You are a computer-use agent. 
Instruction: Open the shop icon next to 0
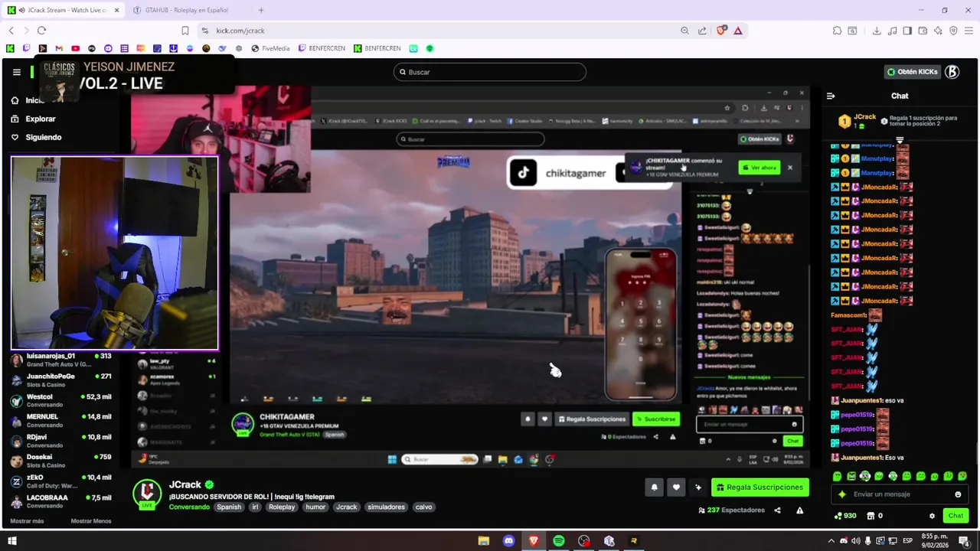(x=871, y=516)
